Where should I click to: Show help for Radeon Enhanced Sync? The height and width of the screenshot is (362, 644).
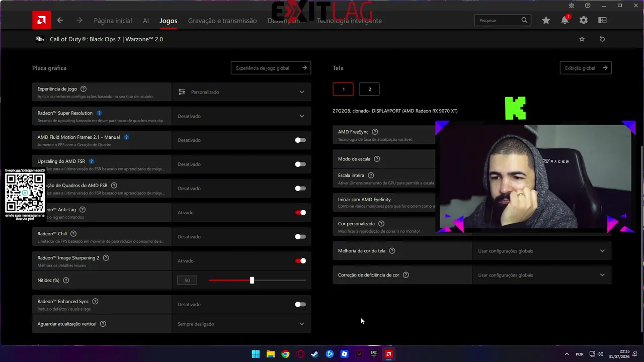[x=95, y=302]
